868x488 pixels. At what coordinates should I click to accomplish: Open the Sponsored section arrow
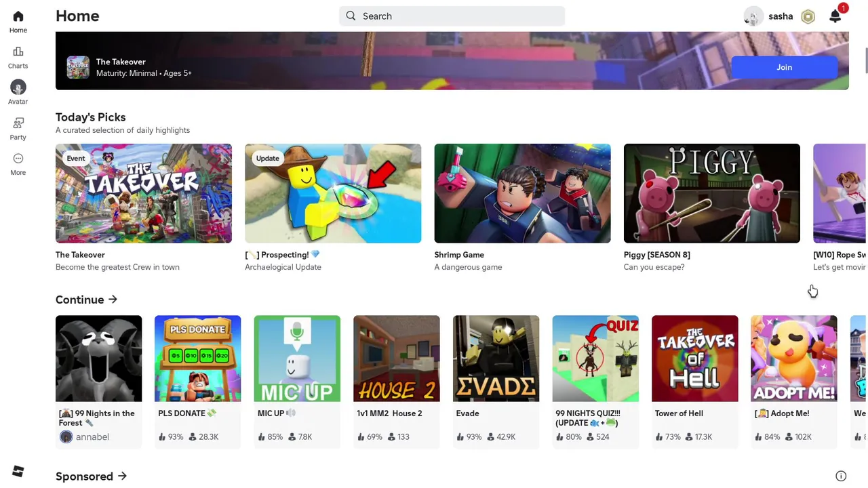(x=122, y=476)
